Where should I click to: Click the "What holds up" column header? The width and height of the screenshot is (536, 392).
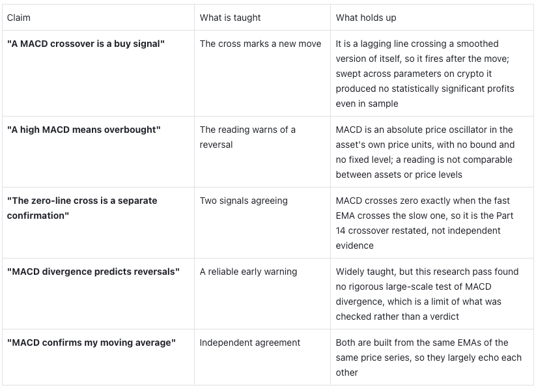point(366,18)
